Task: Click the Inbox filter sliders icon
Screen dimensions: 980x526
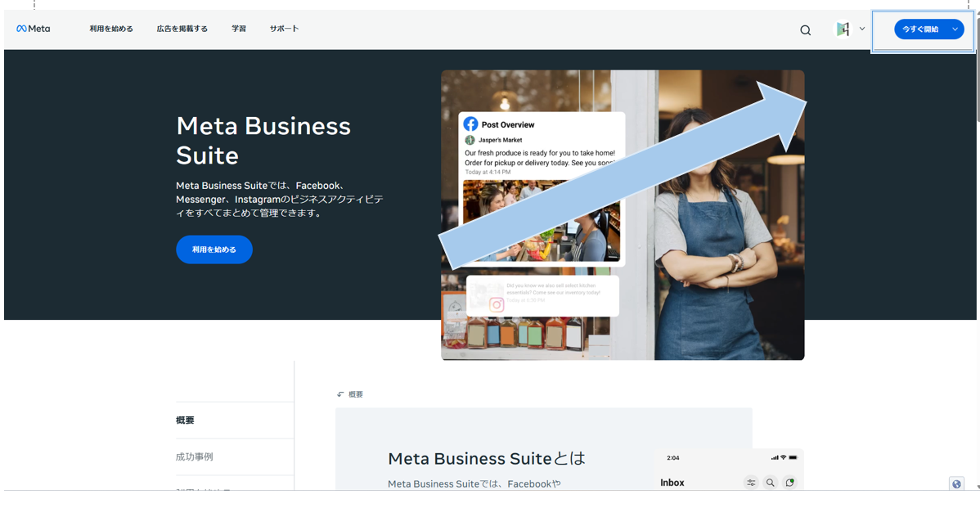Action: 751,483
